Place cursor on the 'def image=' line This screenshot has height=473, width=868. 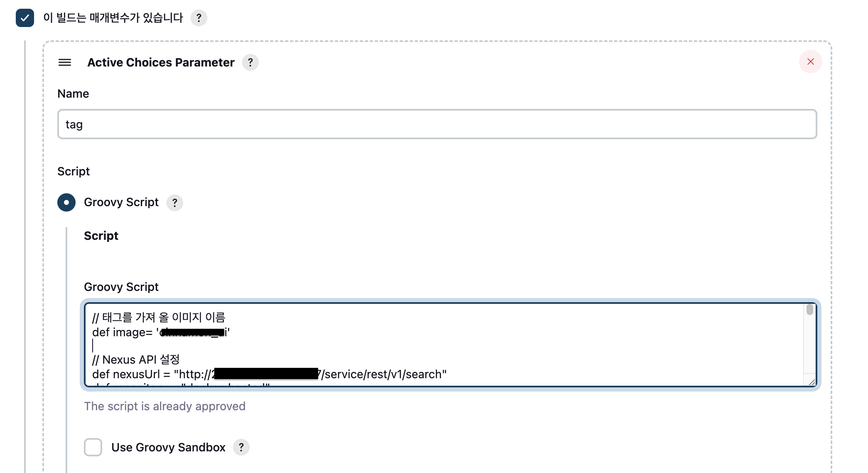pyautogui.click(x=161, y=333)
